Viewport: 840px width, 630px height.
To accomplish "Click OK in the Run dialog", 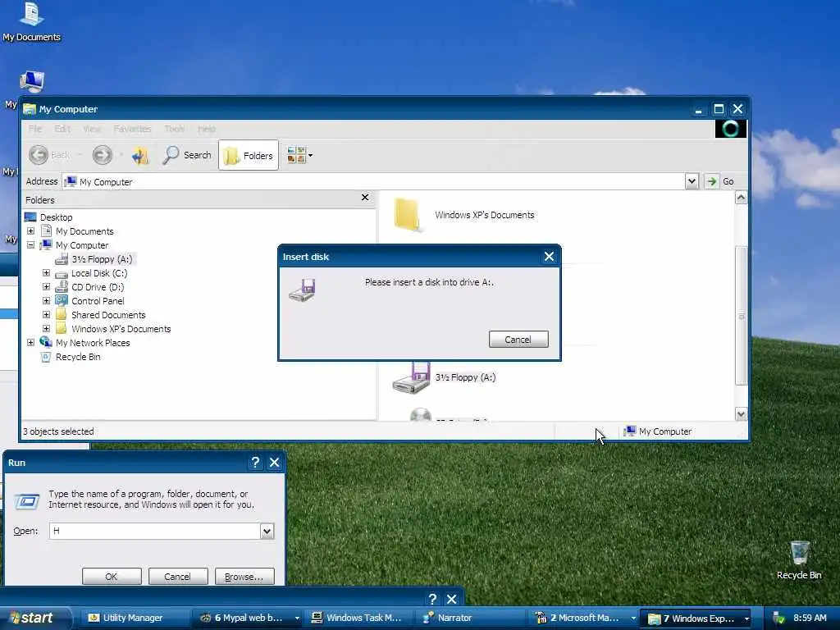I will point(112,577).
